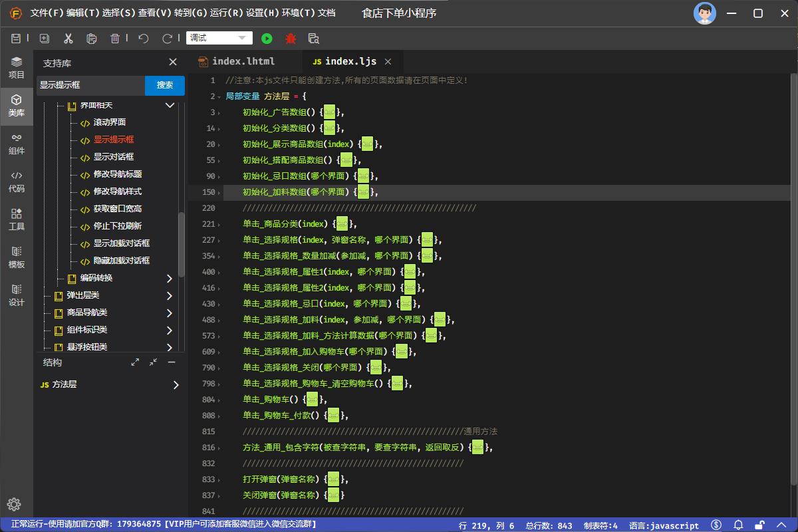Select 获取窗口宽高 in the library tree
Viewport: 798px width, 532px height.
click(x=118, y=209)
